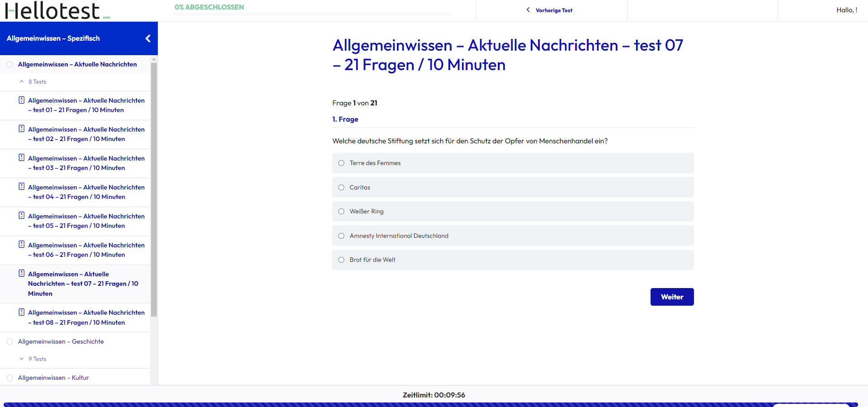Click the quiz icon beside test 07
868x407 pixels.
pos(21,274)
